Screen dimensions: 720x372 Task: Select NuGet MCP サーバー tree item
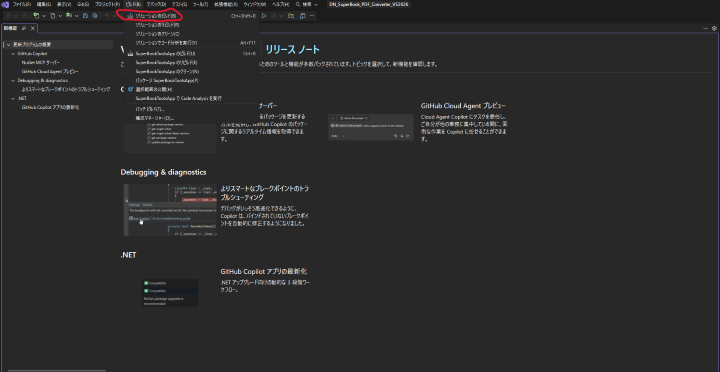coord(40,62)
